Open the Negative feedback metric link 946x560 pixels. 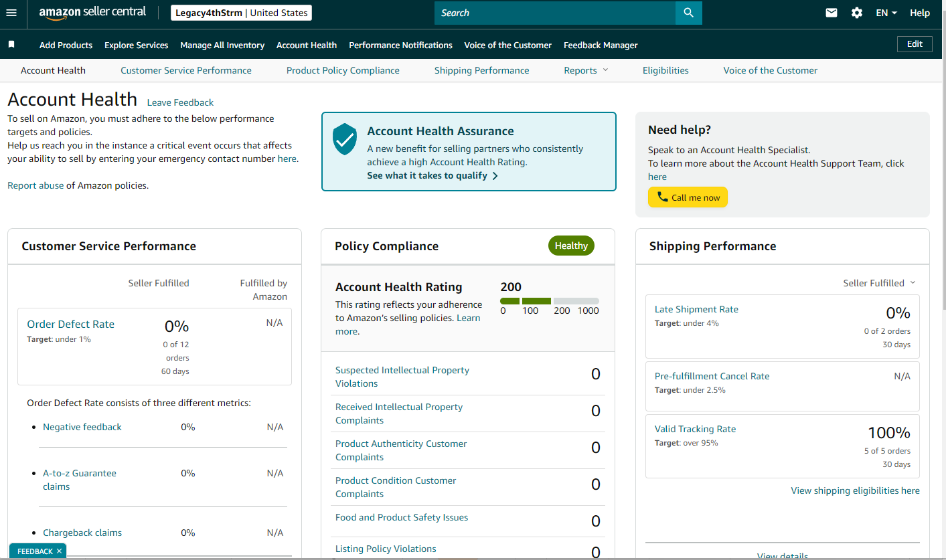(82, 427)
